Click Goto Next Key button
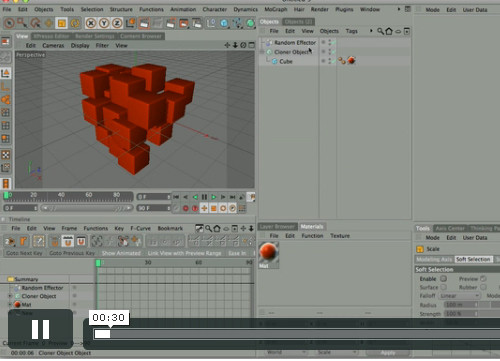This screenshot has height=361, width=500. [24, 253]
